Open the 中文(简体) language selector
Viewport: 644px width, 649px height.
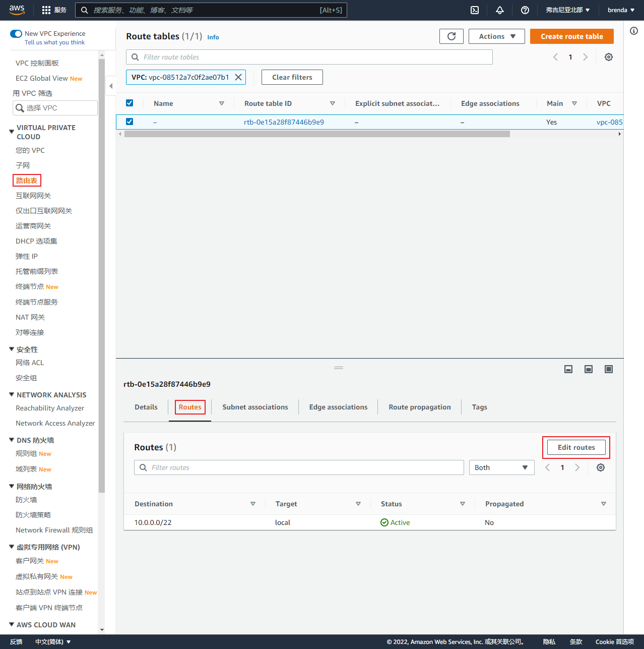click(x=53, y=642)
